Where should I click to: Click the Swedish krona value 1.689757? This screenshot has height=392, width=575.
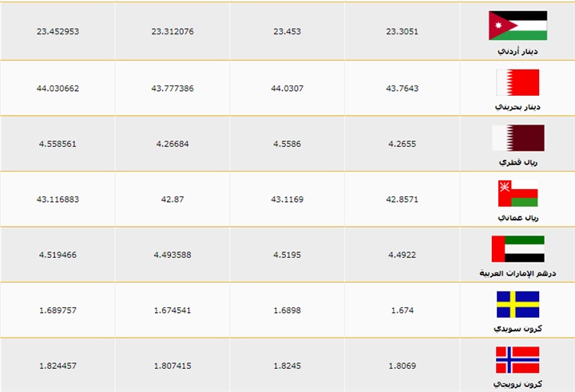57,310
